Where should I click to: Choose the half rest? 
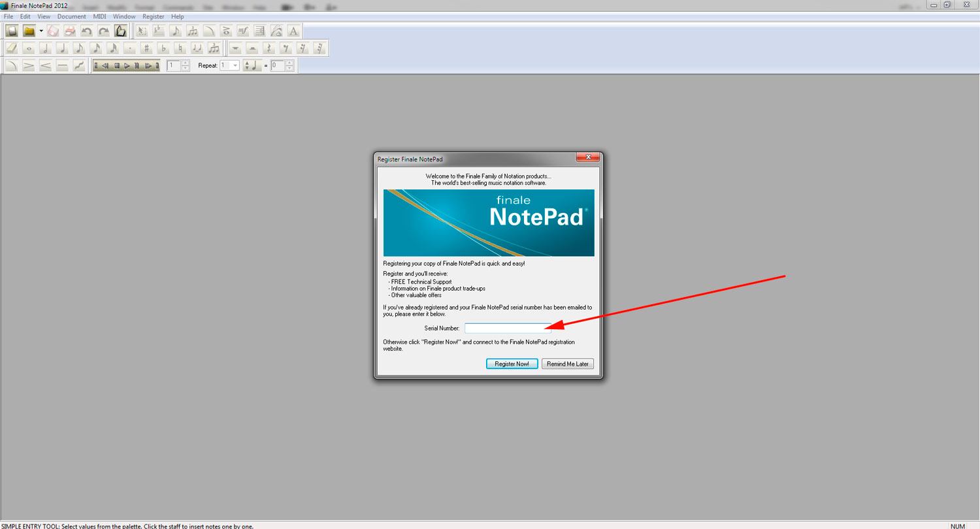[x=252, y=48]
